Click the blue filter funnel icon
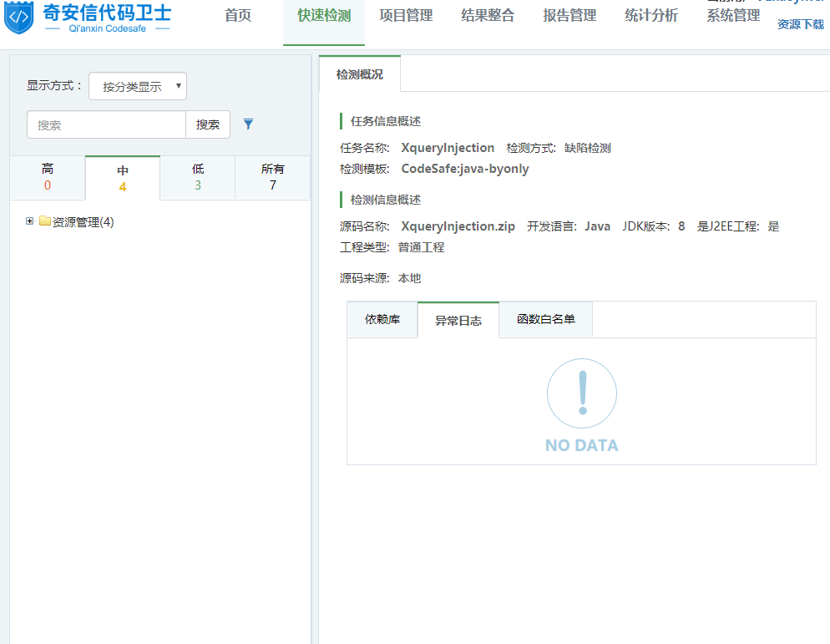830x644 pixels. pyautogui.click(x=248, y=124)
